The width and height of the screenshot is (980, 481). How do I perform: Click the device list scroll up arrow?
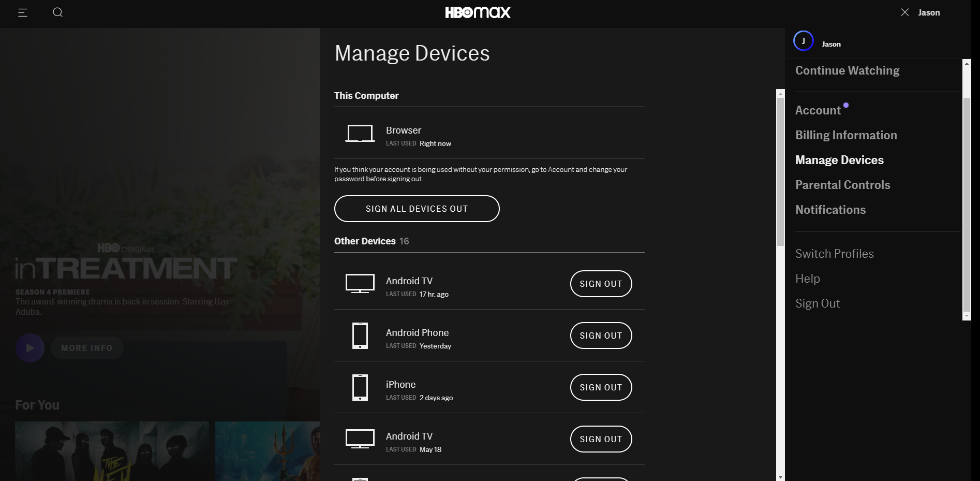(781, 93)
